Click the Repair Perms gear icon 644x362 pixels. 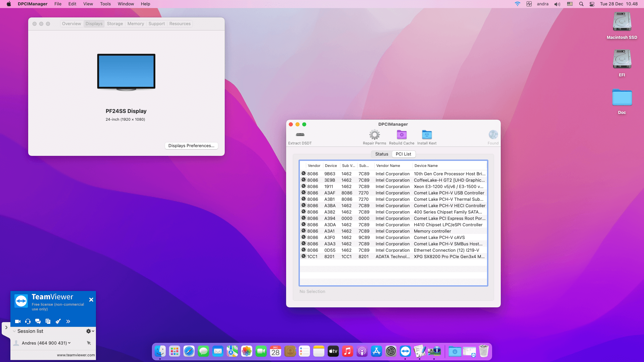[374, 135]
